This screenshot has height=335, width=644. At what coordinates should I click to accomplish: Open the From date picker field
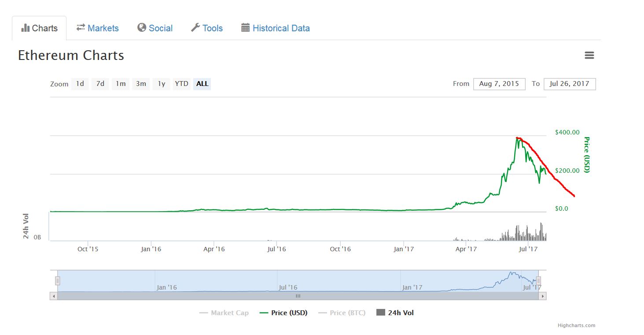point(499,84)
